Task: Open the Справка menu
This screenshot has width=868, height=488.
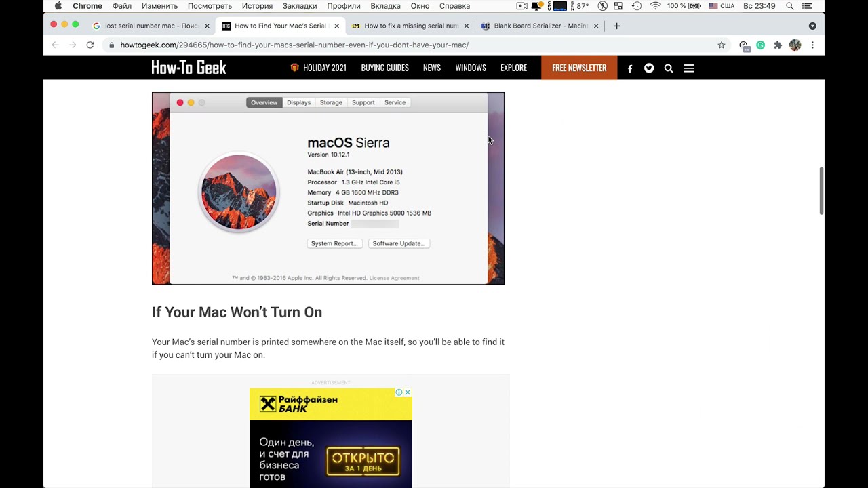Action: click(454, 6)
